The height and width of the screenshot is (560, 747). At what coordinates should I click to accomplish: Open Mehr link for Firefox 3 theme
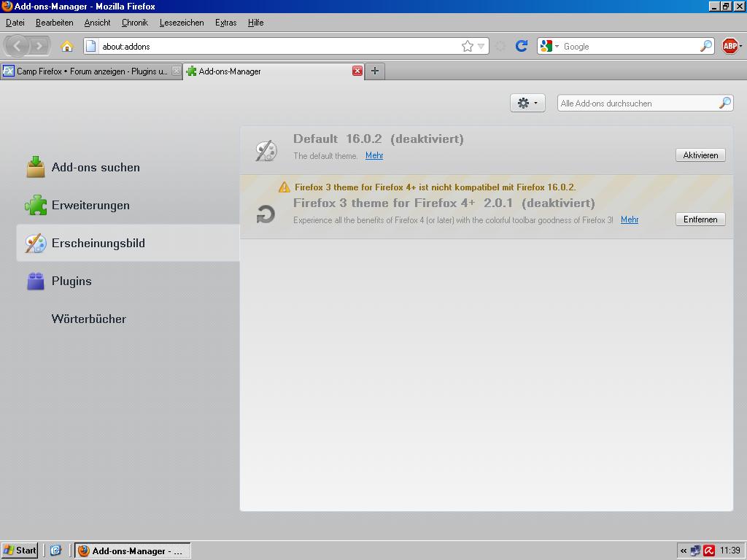(630, 219)
